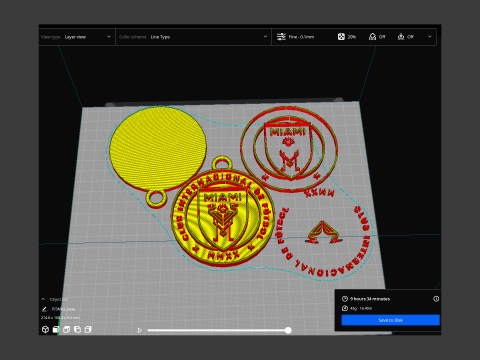
Task: Open the View type Layer view dropdown
Action: click(77, 37)
